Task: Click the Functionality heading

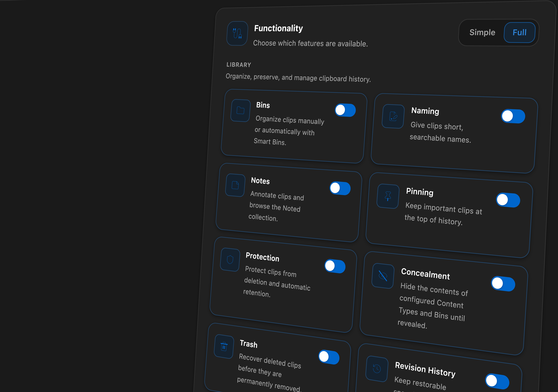Action: 278,28
